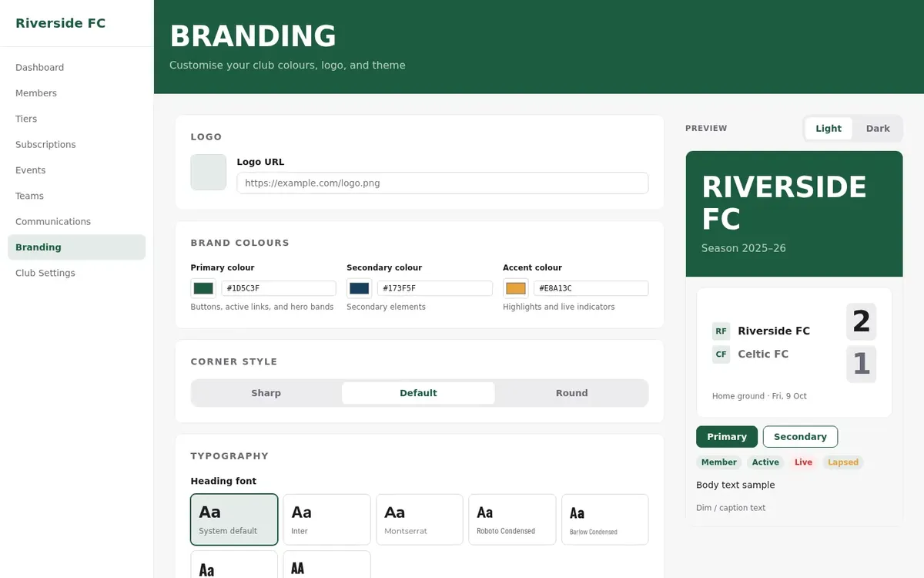Image resolution: width=924 pixels, height=578 pixels.
Task: Click the 'Dim / caption text' line
Action: point(731,508)
